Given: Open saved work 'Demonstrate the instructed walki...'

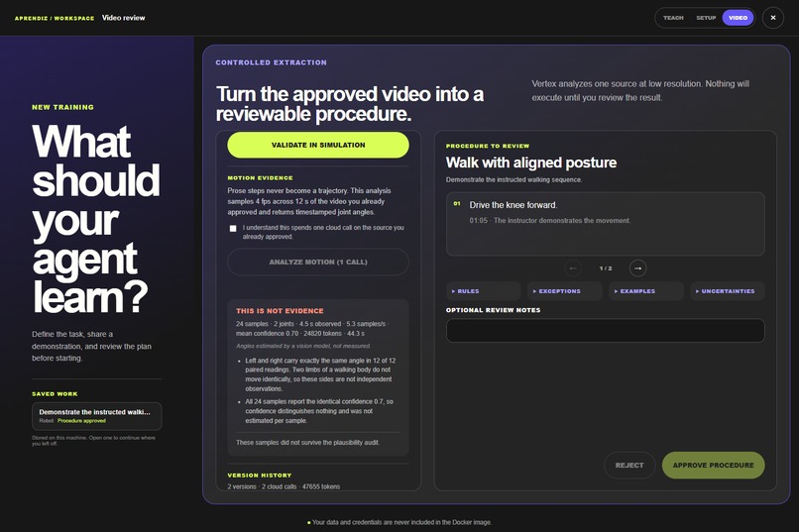Looking at the screenshot, I should [x=97, y=416].
